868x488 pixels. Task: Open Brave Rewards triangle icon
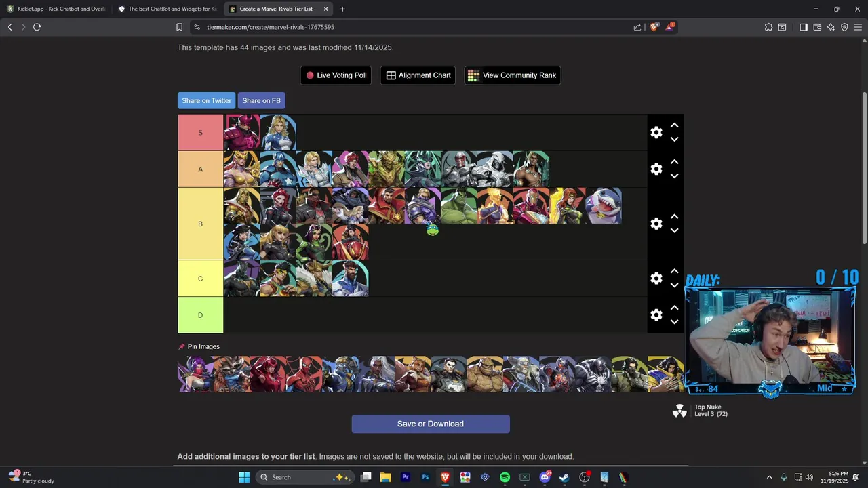coord(670,27)
